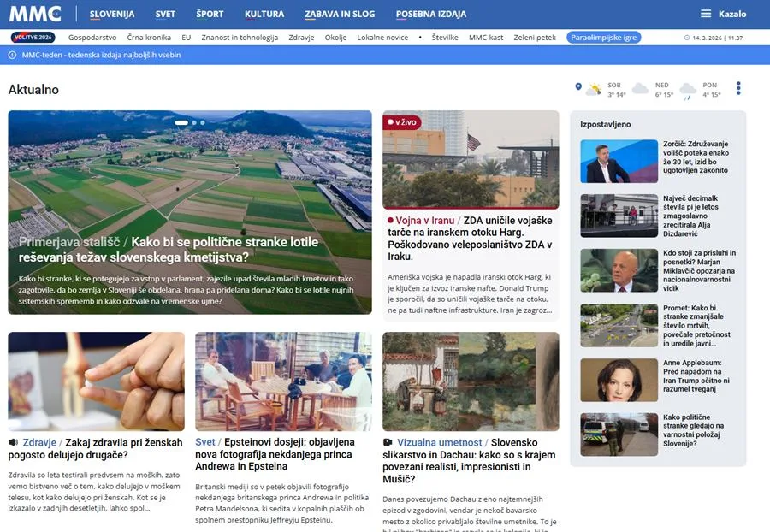770x532 pixels.
Task: Open the Kultura menu section
Action: pos(264,14)
